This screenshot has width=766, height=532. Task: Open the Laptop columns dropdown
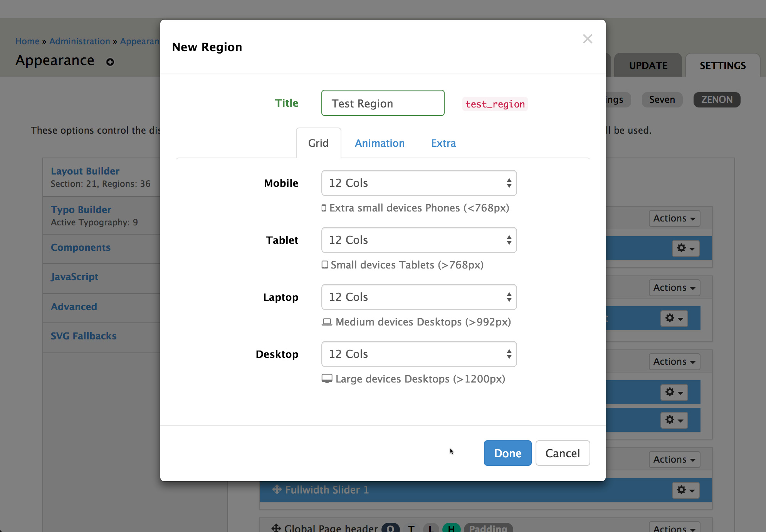coord(419,297)
